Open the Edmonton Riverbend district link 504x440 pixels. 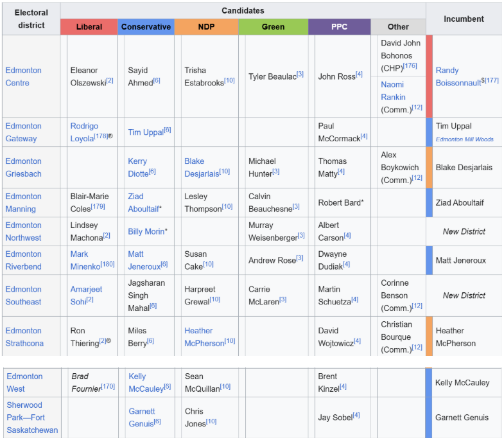[24, 260]
